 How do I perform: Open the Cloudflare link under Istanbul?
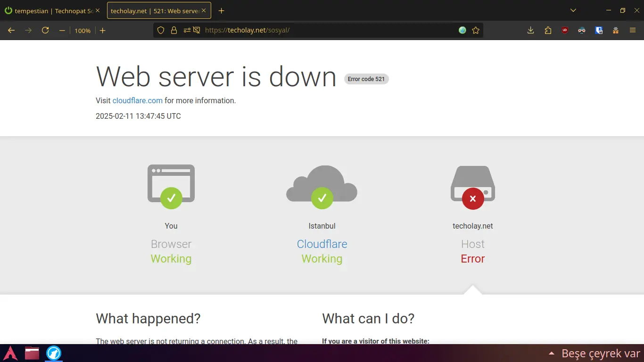(322, 244)
